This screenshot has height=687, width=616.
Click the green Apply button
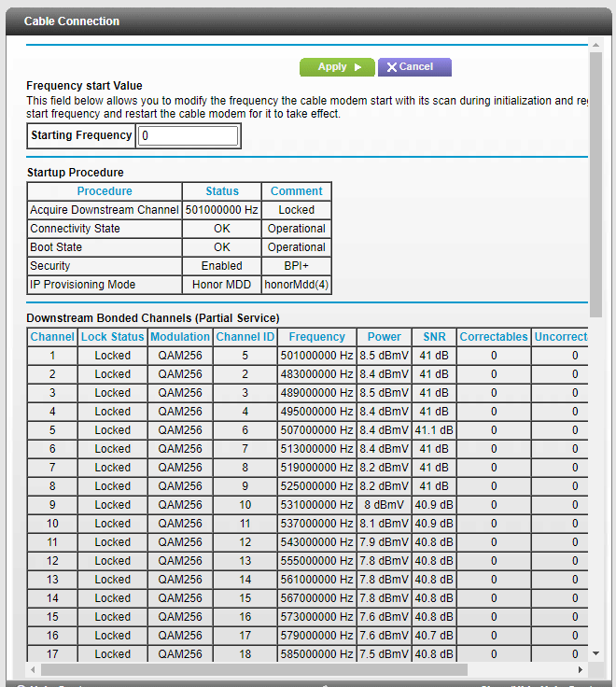coord(337,67)
